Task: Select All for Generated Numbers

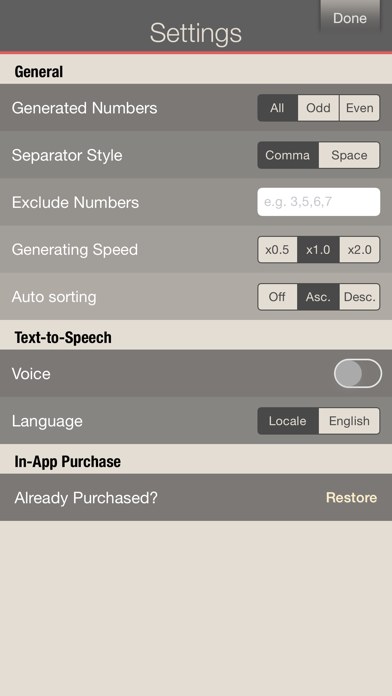Action: point(277,108)
